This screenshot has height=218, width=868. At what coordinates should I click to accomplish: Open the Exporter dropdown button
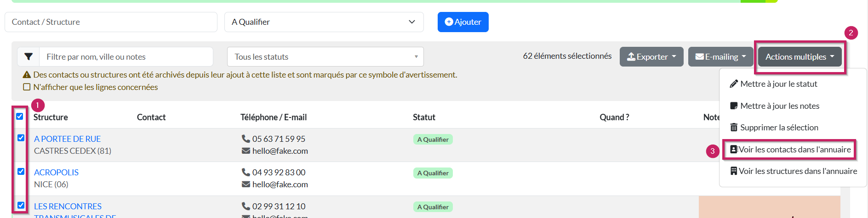651,57
